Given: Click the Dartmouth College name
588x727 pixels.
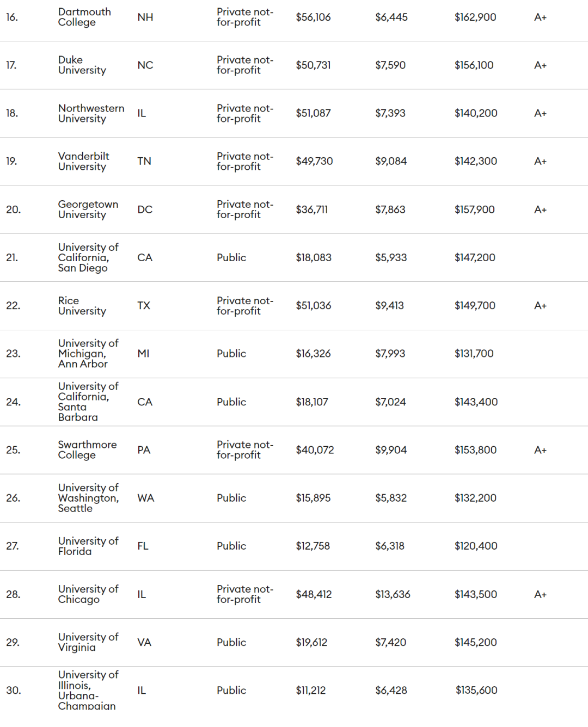Looking at the screenshot, I should (84, 17).
